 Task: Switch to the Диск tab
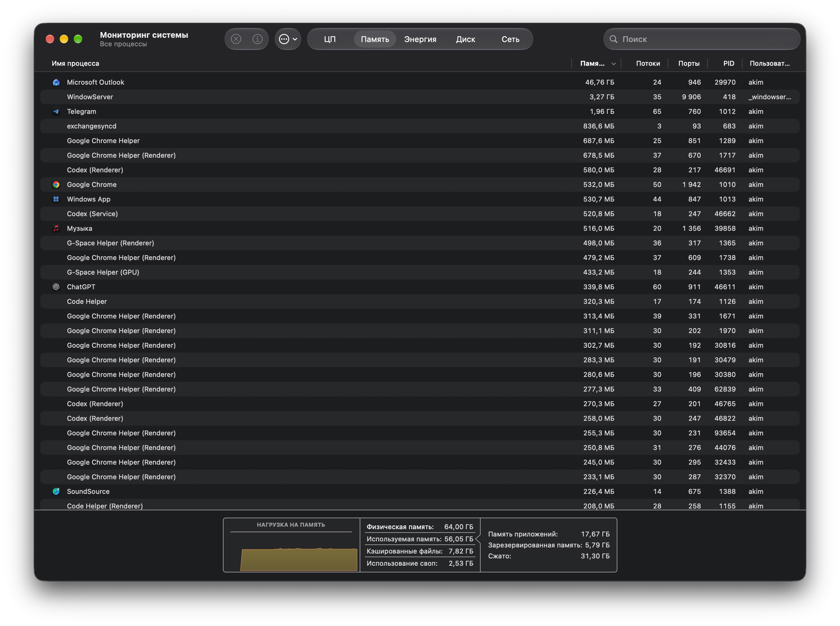465,39
